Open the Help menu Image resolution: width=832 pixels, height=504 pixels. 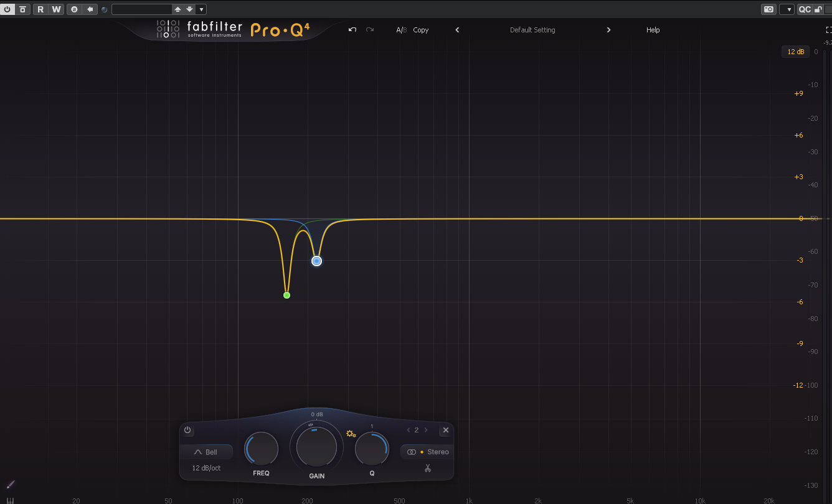[653, 30]
